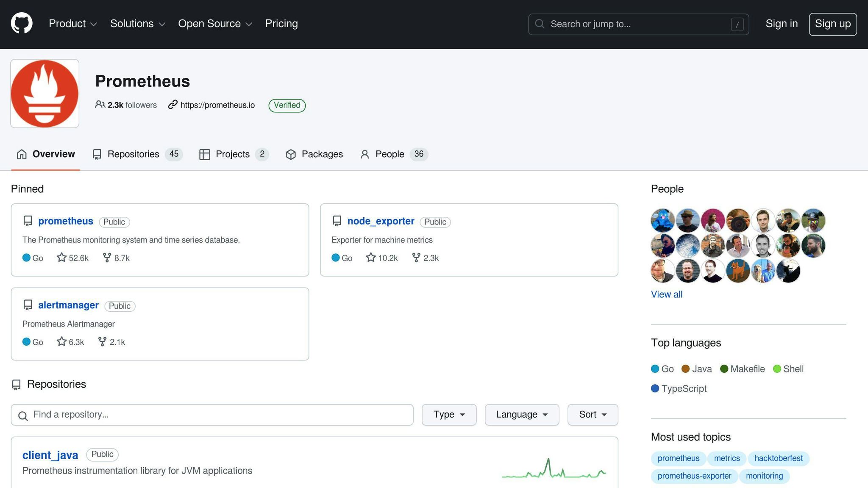Open the prometheus.io website link
The image size is (868, 488).
click(217, 105)
